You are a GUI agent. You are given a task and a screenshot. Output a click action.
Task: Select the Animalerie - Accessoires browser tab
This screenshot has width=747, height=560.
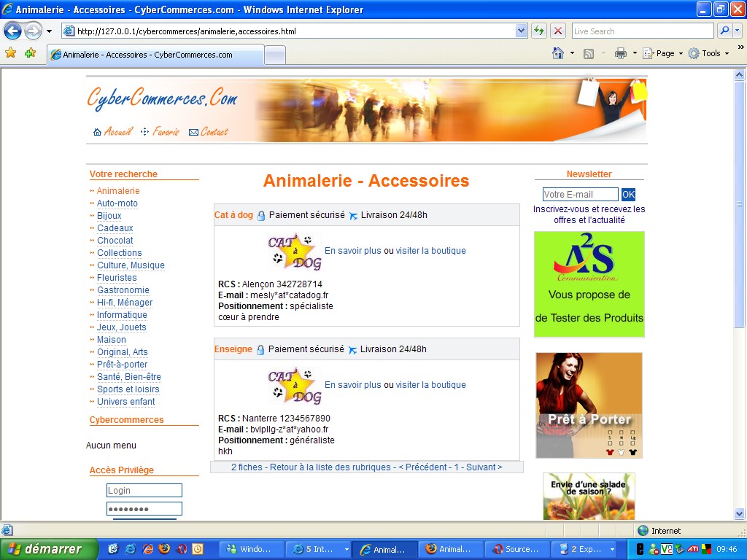[x=155, y=55]
